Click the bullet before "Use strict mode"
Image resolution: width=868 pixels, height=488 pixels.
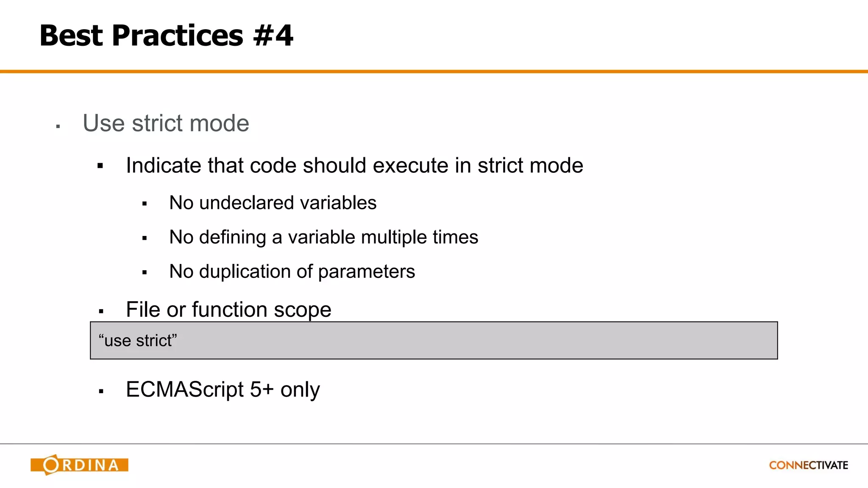coord(58,126)
